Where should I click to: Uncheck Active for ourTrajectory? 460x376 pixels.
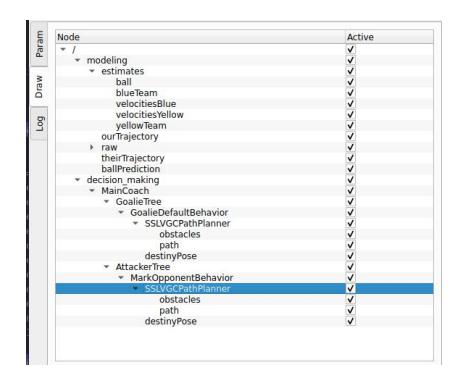351,136
